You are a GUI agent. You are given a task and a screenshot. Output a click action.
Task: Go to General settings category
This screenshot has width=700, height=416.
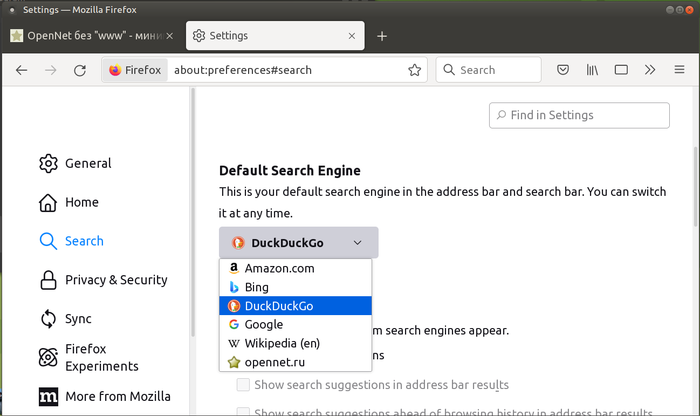pyautogui.click(x=88, y=163)
